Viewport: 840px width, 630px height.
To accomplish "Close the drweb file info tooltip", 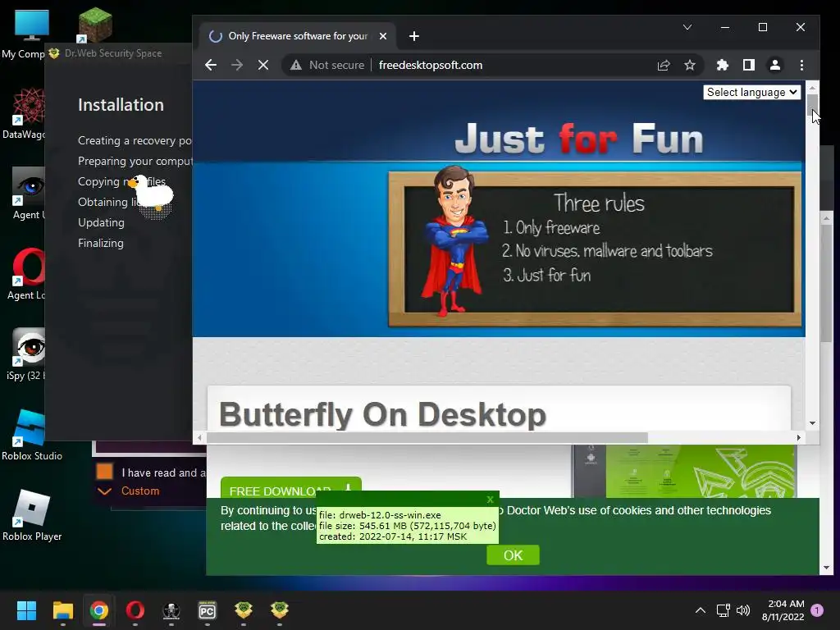I will pyautogui.click(x=490, y=500).
